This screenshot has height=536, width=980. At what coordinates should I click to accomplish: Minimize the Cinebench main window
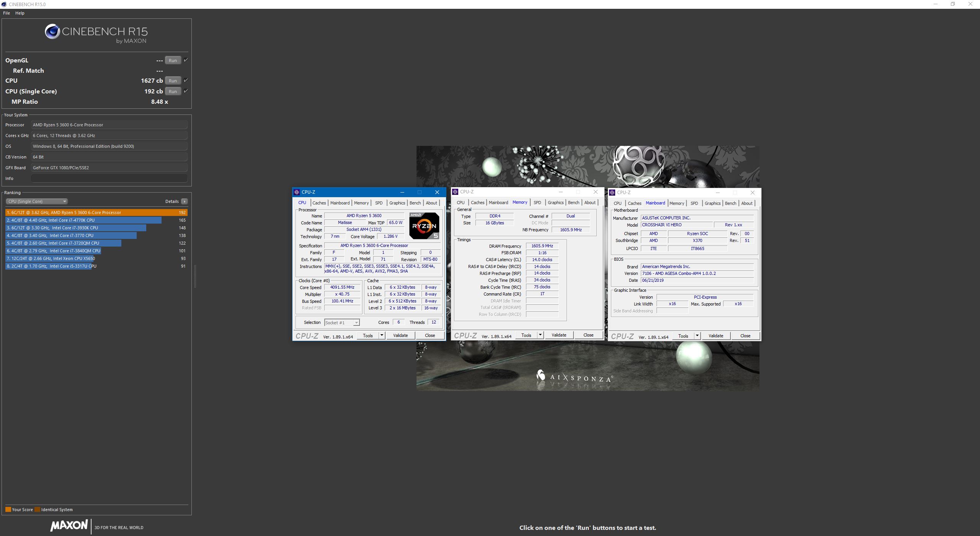(x=936, y=4)
